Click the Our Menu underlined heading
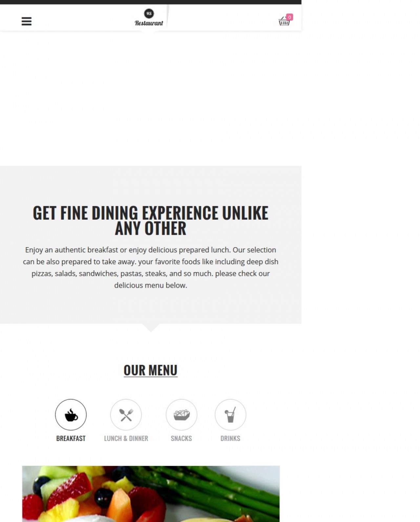 click(x=151, y=370)
